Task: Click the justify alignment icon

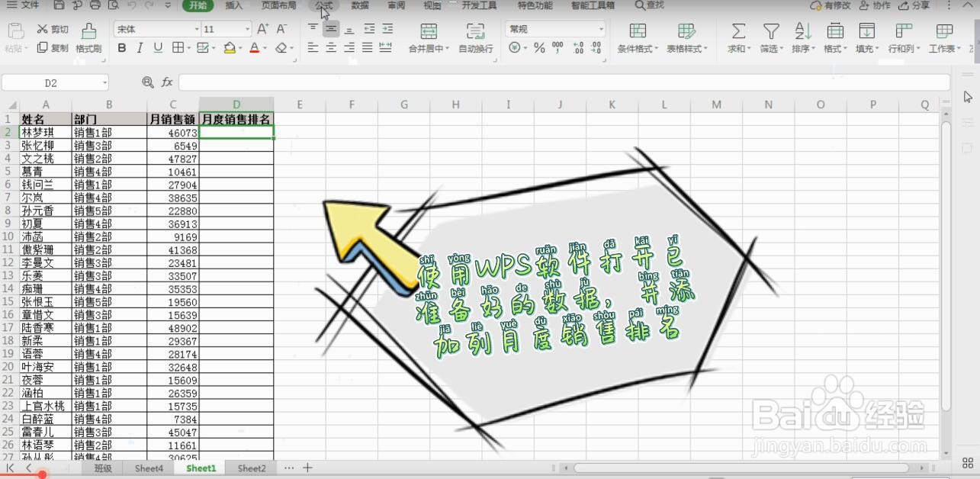Action: tap(368, 48)
